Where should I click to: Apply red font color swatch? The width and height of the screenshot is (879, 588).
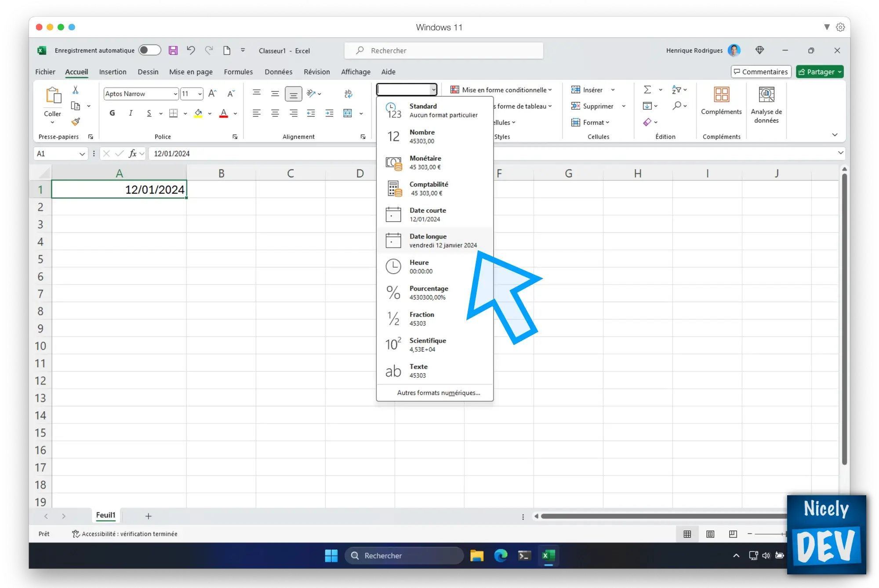[x=224, y=113]
